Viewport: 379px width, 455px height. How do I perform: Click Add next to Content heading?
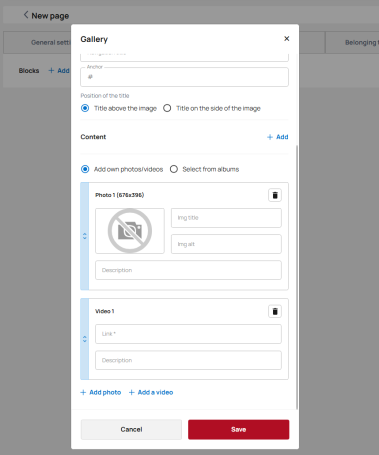(x=278, y=137)
